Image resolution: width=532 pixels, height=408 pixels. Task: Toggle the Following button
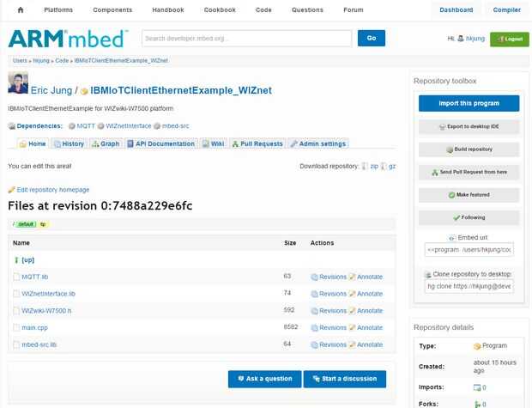click(469, 217)
